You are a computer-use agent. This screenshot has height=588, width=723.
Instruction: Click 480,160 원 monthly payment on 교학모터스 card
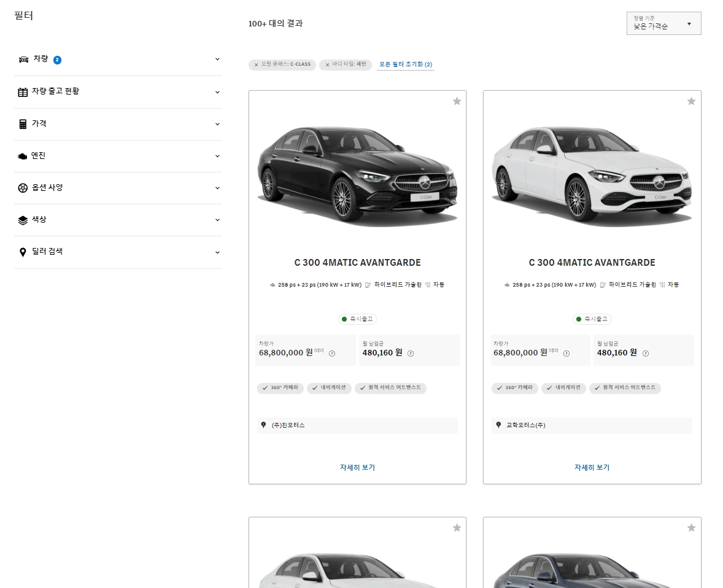[617, 353]
